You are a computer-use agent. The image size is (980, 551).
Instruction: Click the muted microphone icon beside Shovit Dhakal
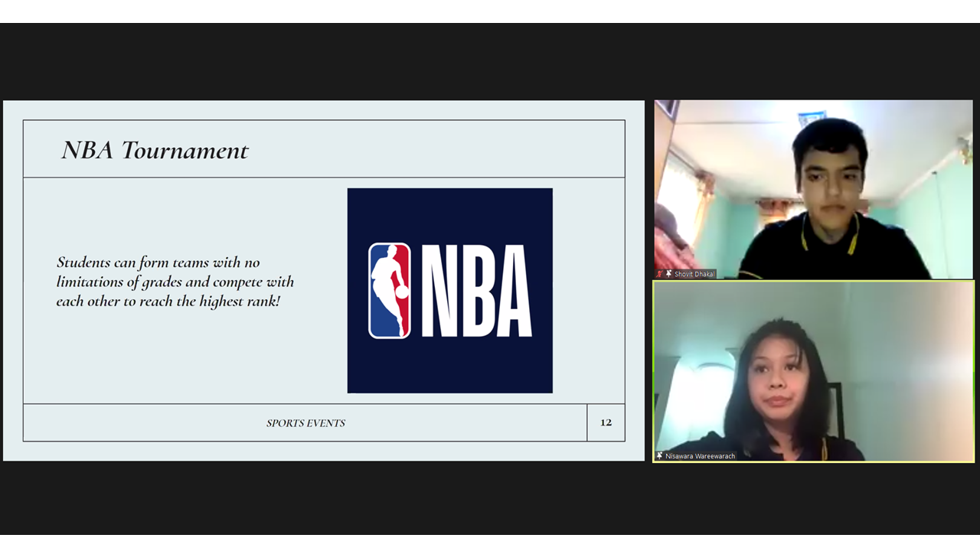pyautogui.click(x=659, y=274)
